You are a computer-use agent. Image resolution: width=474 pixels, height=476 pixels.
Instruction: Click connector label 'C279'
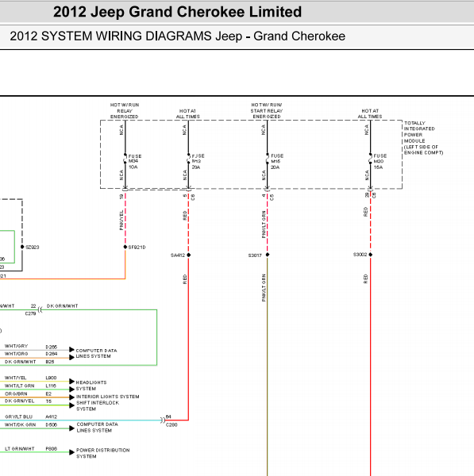click(30, 313)
